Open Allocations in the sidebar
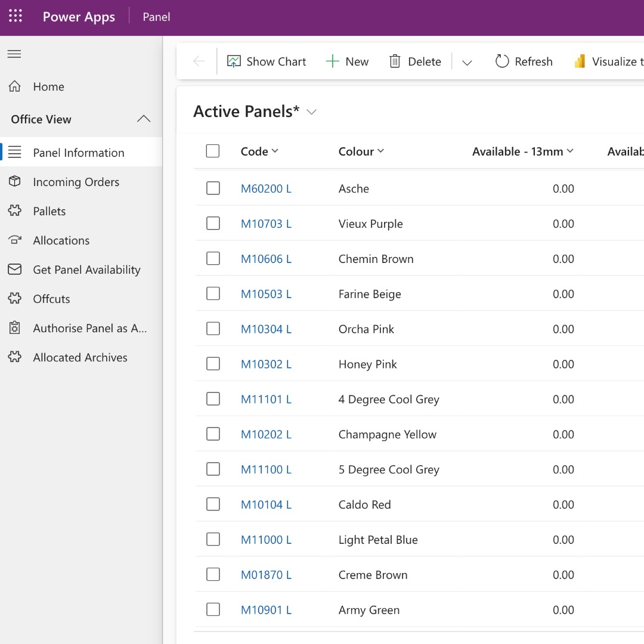This screenshot has width=644, height=644. (x=61, y=240)
